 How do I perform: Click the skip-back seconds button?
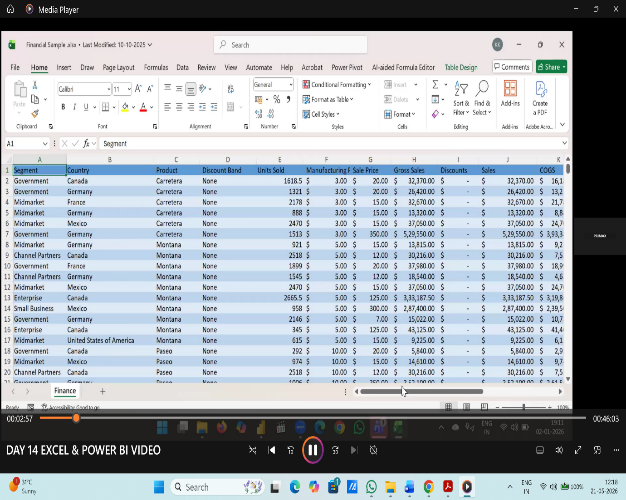[291, 450]
